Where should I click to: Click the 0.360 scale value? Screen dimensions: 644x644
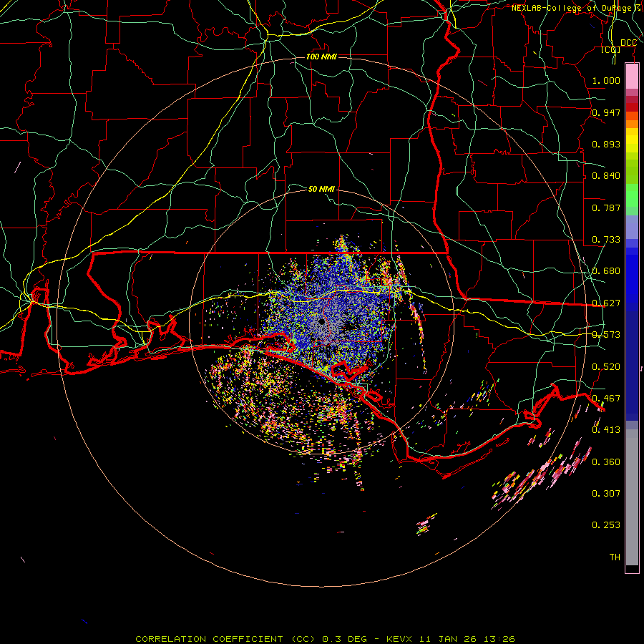coord(606,462)
